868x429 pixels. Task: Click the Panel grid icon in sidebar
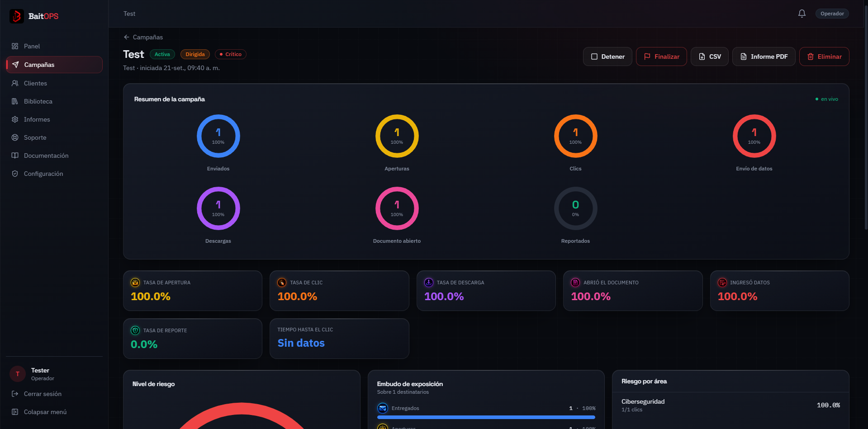tap(15, 46)
